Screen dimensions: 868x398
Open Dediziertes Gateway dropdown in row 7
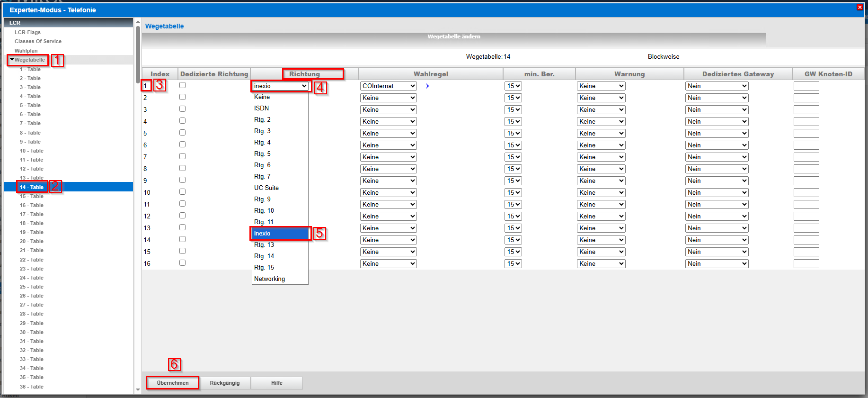coord(717,157)
